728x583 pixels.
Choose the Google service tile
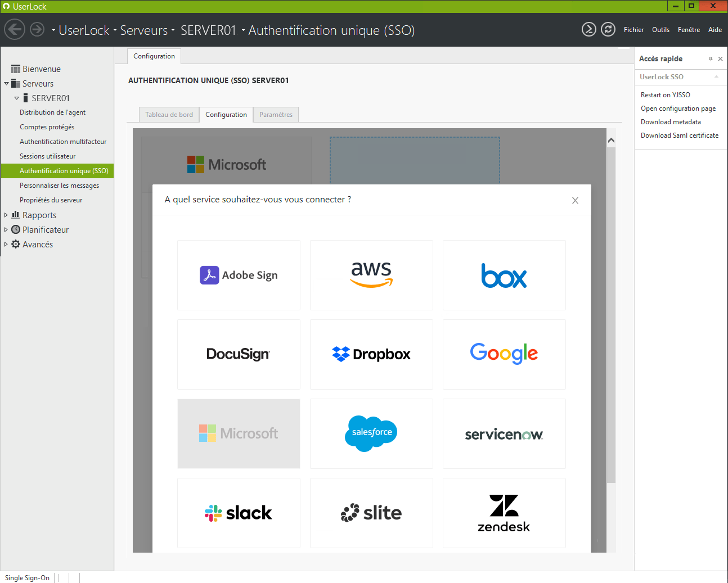click(x=504, y=354)
